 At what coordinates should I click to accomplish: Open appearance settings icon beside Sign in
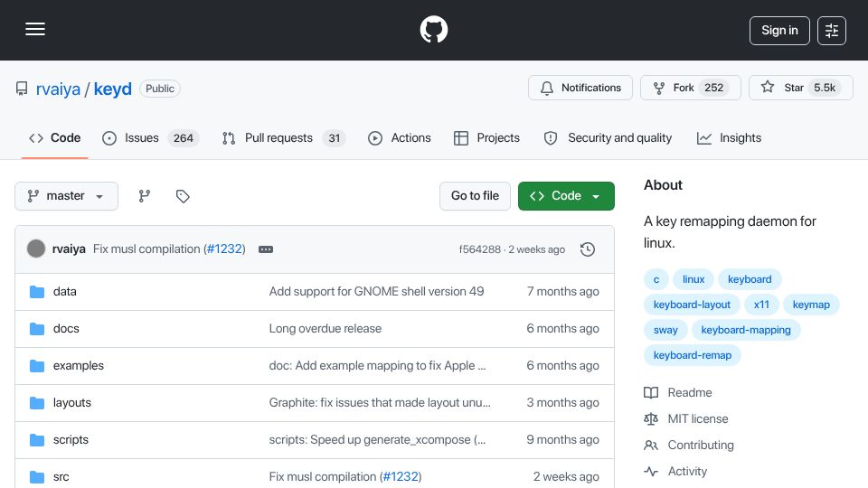832,31
